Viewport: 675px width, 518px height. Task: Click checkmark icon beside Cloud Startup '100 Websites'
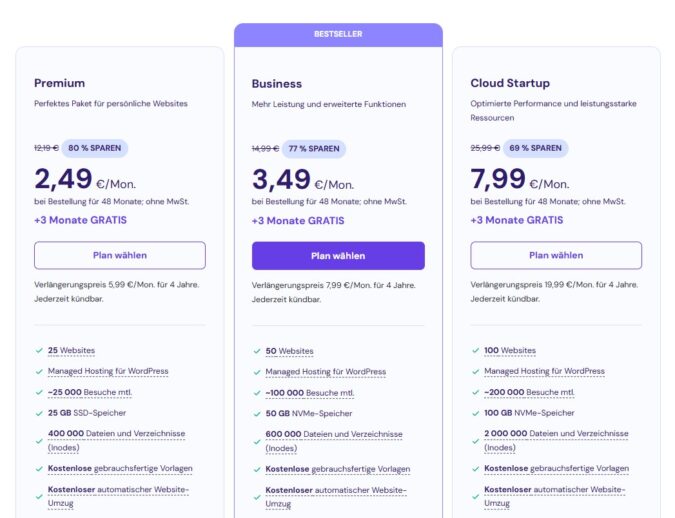[x=475, y=351]
